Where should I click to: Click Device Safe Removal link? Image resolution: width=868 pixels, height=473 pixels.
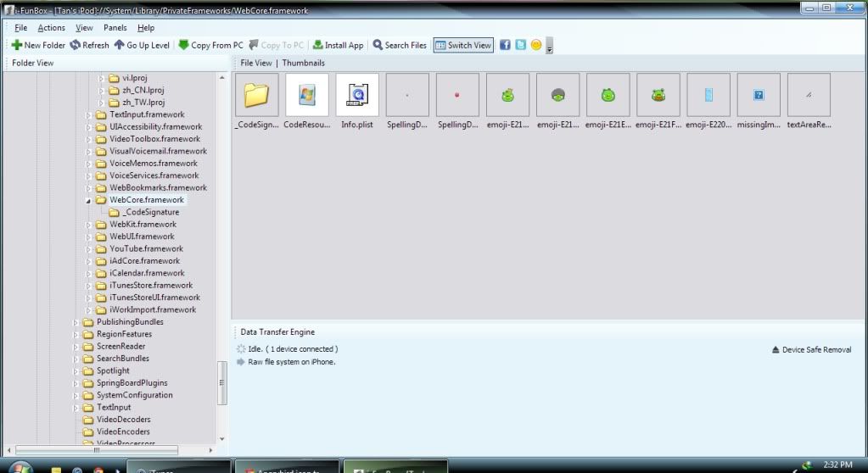(x=811, y=349)
